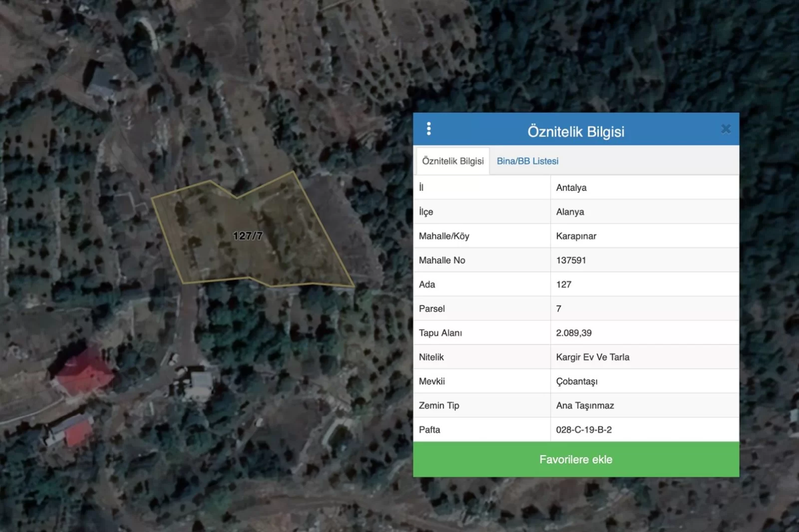
Task: Select the Kargir Ev Ve Tarla value
Action: click(x=592, y=357)
